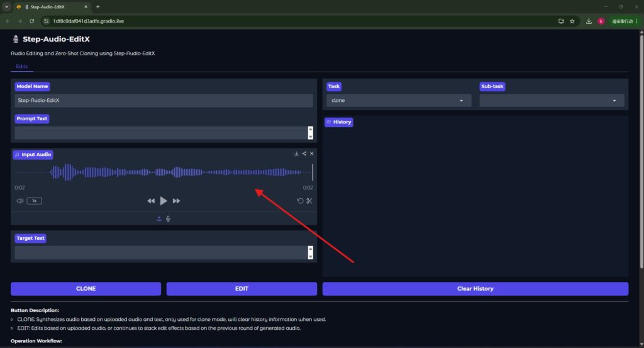Open the new tab with plus

(x=97, y=6)
